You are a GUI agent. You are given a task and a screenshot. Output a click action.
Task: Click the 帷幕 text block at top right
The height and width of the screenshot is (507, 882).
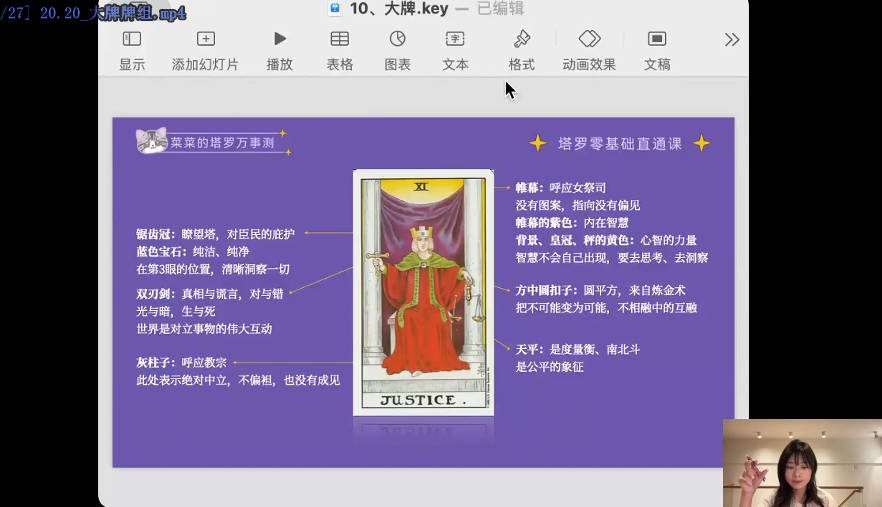(611, 222)
